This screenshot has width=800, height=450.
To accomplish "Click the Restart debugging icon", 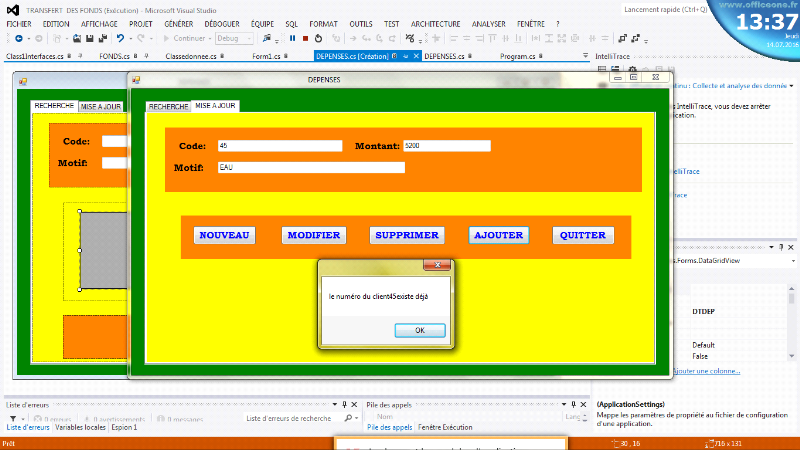I will (x=318, y=38).
